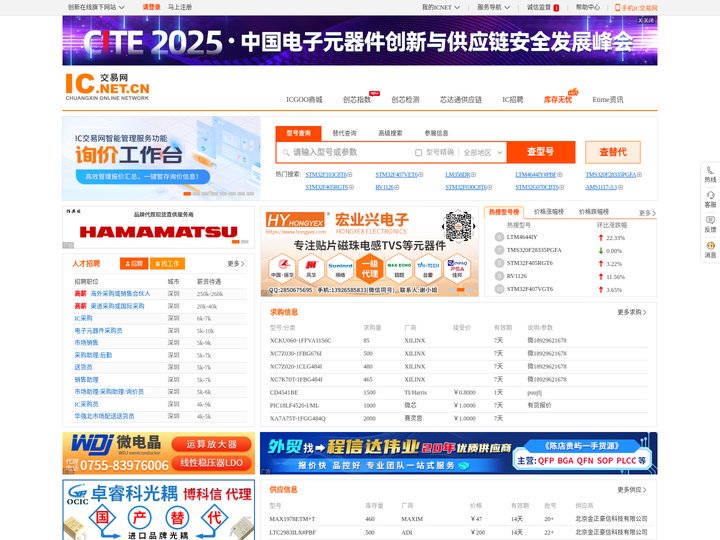Close the CITE 2025 top banner
720x540 pixels.
coord(646,21)
